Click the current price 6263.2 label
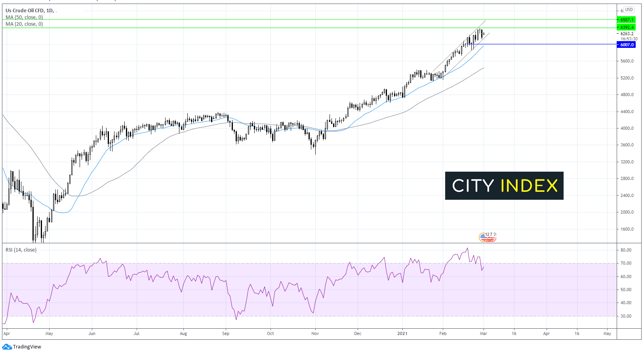The width and height of the screenshot is (644, 354). [x=627, y=34]
